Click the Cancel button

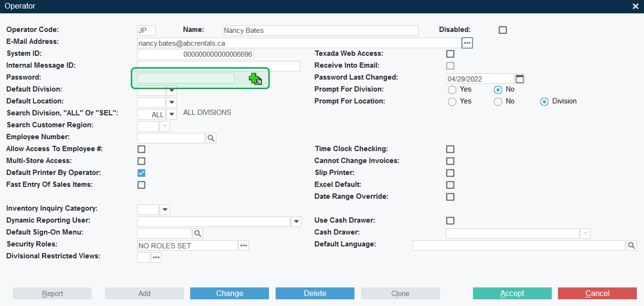[x=597, y=294]
